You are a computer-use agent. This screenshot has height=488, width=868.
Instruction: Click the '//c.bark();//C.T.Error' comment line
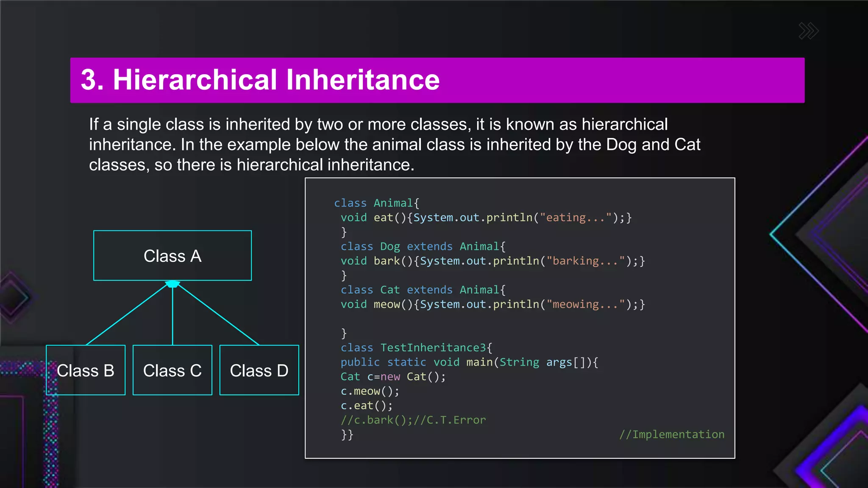[x=413, y=420]
